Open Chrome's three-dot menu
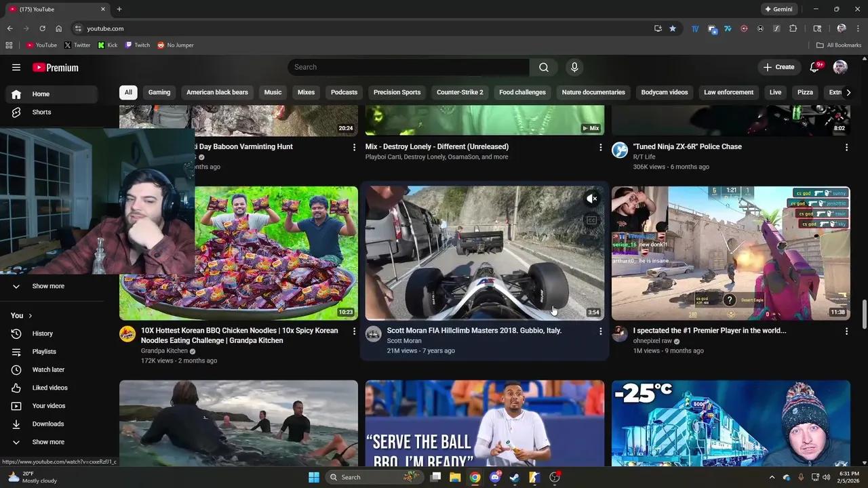Screen dimensions: 868x488 pyautogui.click(x=859, y=28)
